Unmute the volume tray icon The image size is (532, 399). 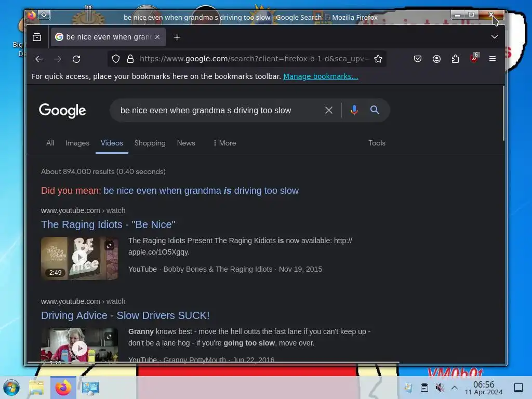440,388
